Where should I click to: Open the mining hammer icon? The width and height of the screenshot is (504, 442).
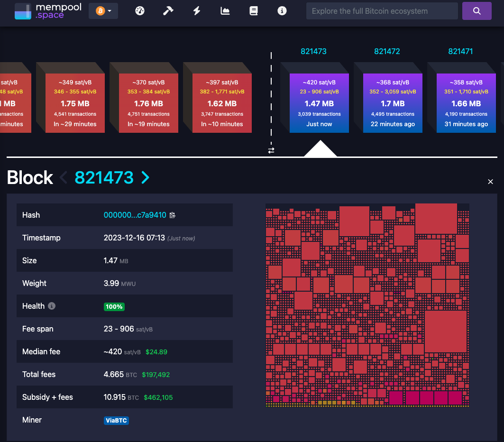pos(168,11)
